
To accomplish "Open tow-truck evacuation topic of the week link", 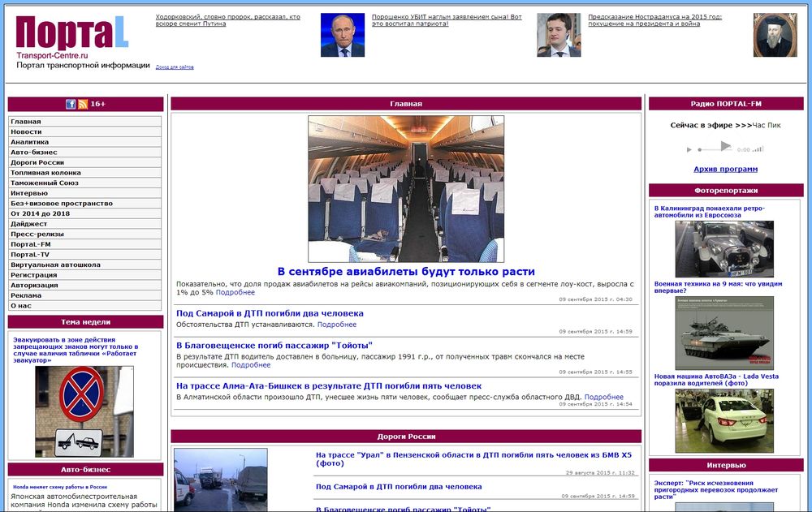I will (x=76, y=350).
